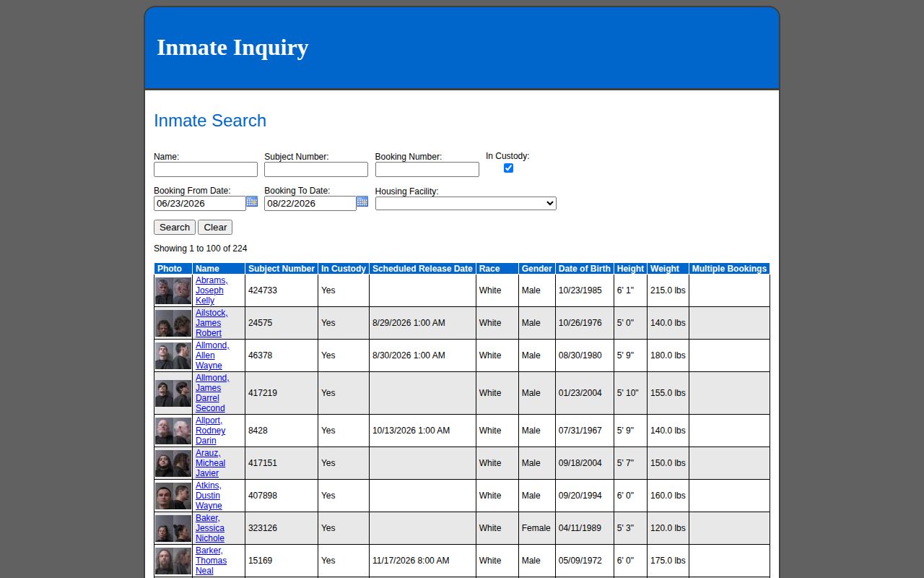Click the mugshot photo of Joseph Abrams
Image resolution: width=924 pixels, height=578 pixels.
pos(173,290)
